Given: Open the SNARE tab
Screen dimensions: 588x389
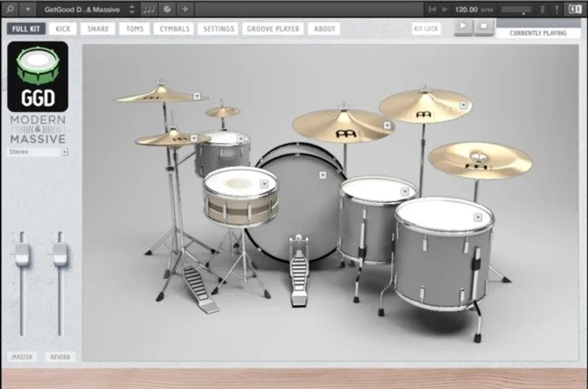Looking at the screenshot, I should point(98,29).
